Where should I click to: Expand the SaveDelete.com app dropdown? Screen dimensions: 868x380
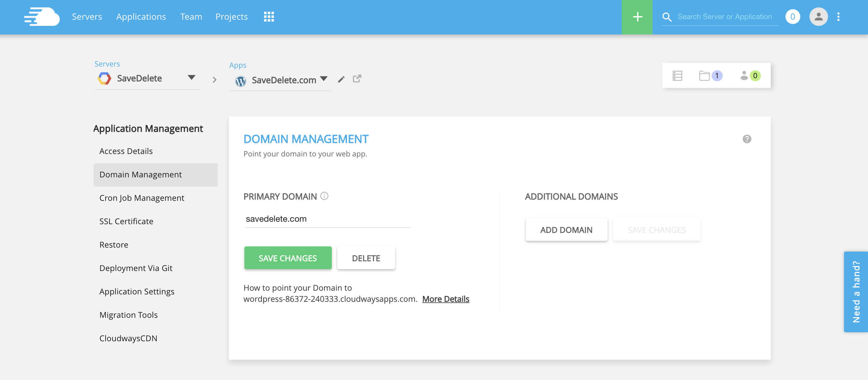(x=323, y=79)
